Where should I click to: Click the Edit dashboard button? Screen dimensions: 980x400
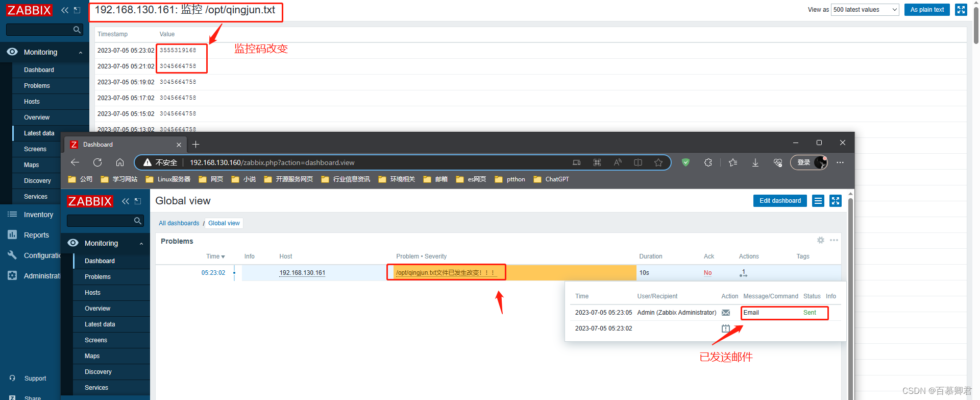point(780,201)
